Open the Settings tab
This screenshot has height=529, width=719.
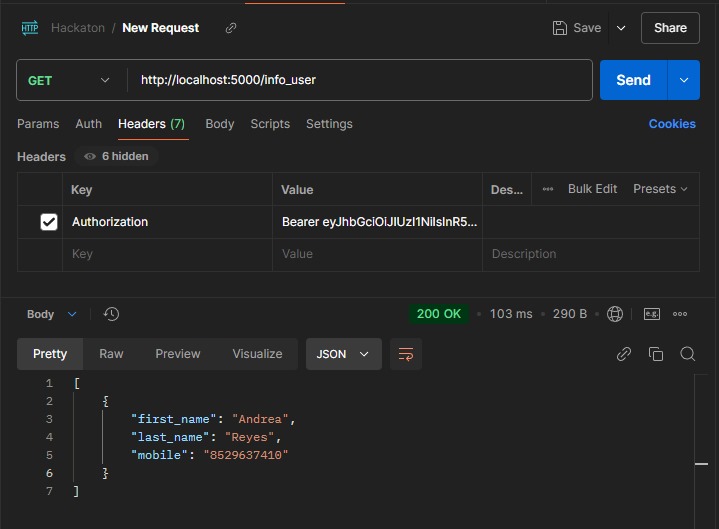pyautogui.click(x=329, y=124)
